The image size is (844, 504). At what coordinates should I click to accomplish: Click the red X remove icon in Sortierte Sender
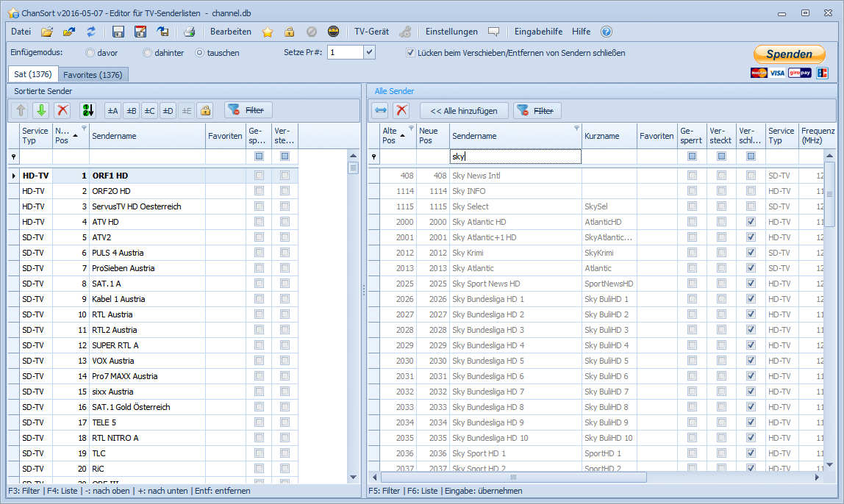[x=63, y=110]
